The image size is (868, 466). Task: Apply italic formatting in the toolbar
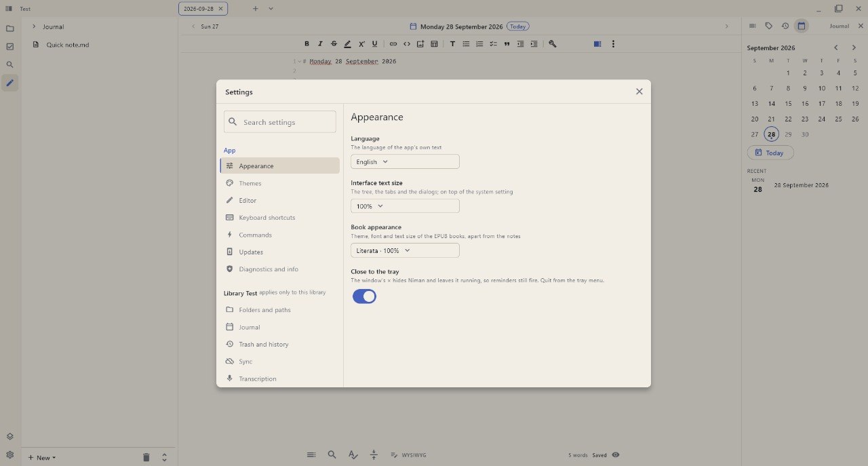[320, 43]
